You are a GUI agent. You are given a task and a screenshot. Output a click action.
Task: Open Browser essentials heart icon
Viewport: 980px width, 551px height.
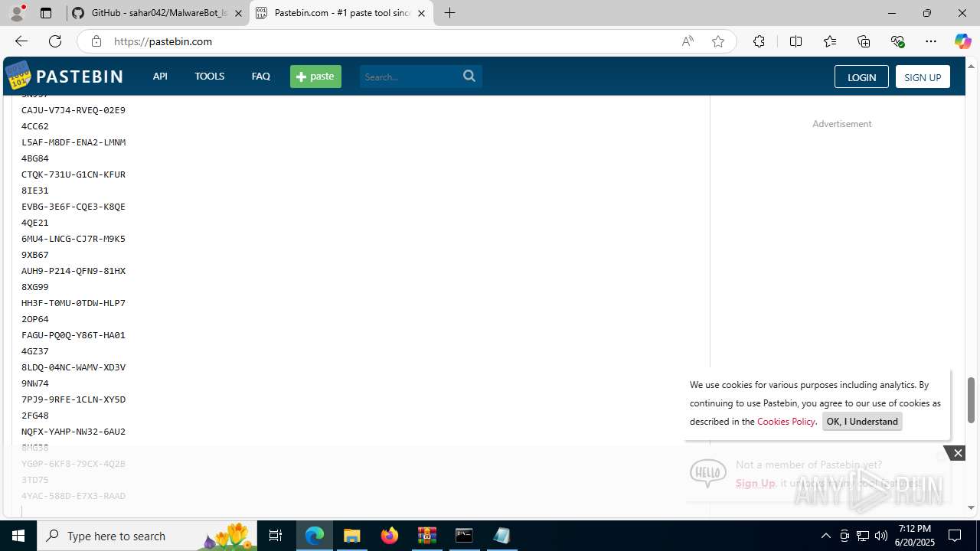pyautogui.click(x=897, y=41)
